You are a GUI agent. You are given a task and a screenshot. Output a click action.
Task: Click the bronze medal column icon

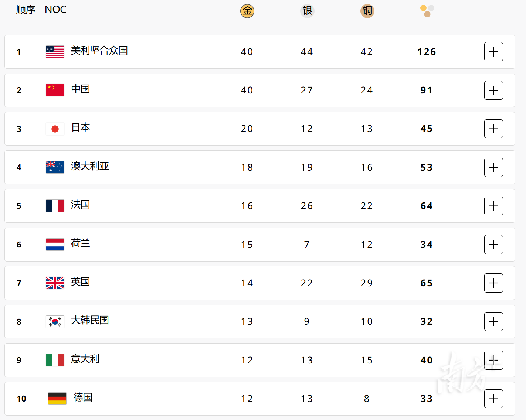(x=367, y=11)
